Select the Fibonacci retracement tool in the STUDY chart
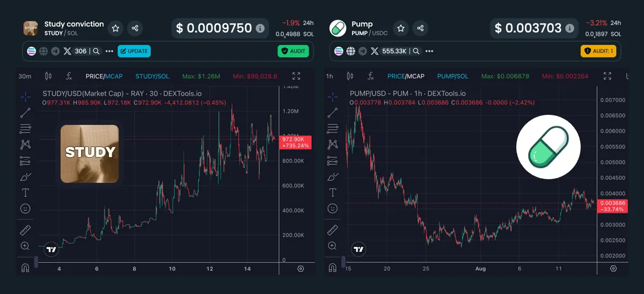 [25, 128]
